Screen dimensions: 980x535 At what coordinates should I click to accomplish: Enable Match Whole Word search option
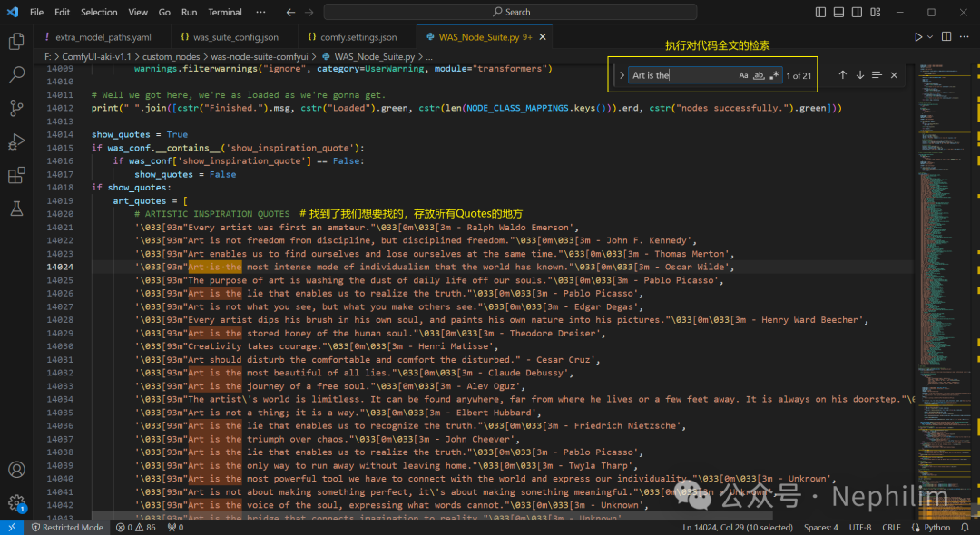pos(759,75)
